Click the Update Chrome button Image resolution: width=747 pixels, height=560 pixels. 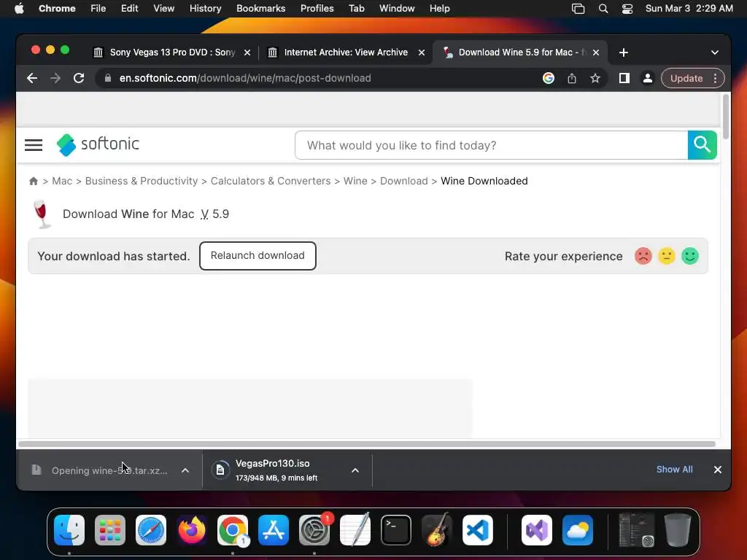point(686,78)
